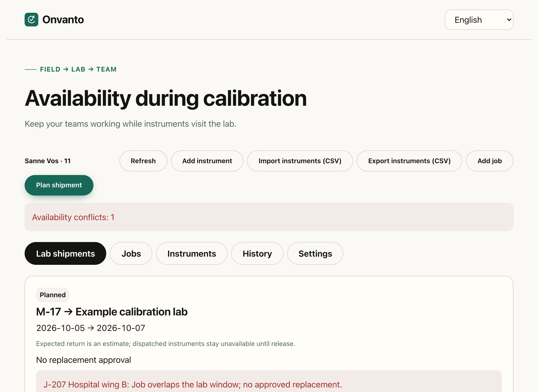Click the Availability during calibration heading
Viewport: 538px width, 392px height.
coord(166,99)
